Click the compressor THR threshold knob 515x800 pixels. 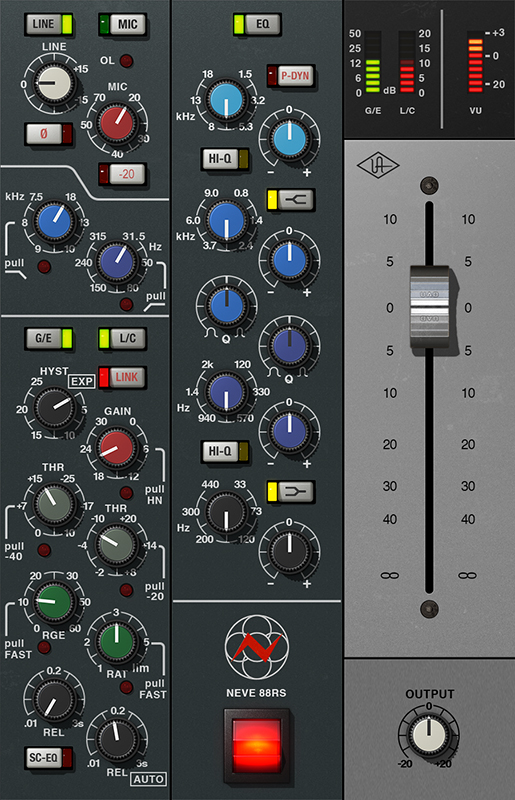coord(117,545)
